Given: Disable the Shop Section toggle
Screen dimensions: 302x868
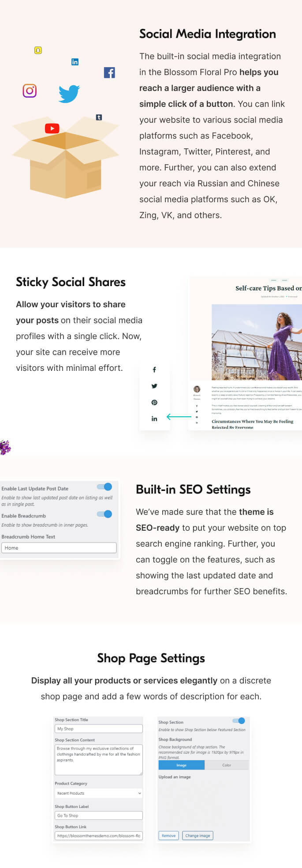Looking at the screenshot, I should [239, 721].
